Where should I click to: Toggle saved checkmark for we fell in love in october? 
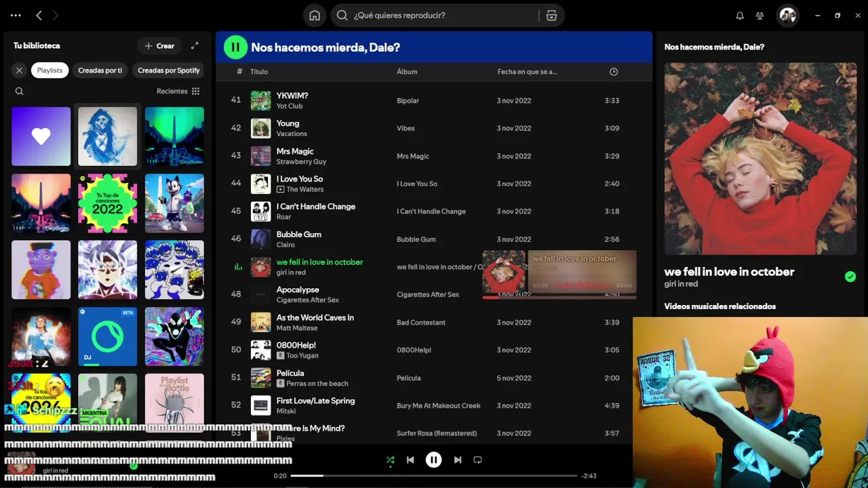coord(850,277)
